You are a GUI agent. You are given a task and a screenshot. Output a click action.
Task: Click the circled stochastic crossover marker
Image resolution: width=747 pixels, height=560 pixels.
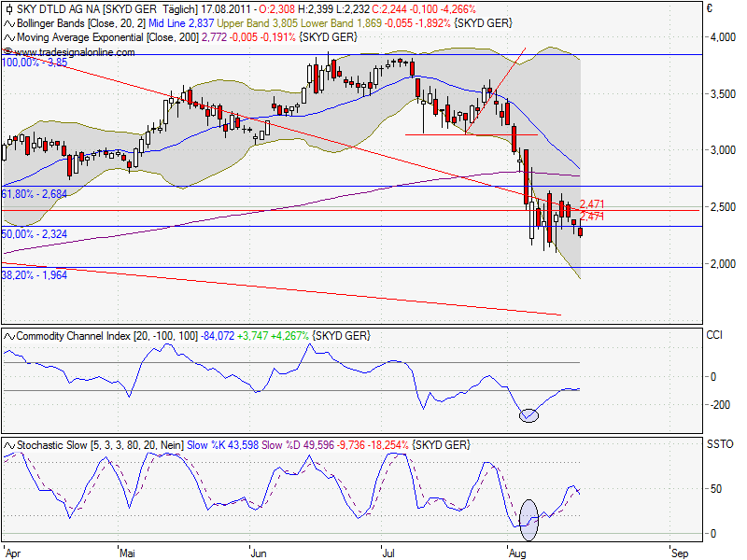[x=529, y=520]
